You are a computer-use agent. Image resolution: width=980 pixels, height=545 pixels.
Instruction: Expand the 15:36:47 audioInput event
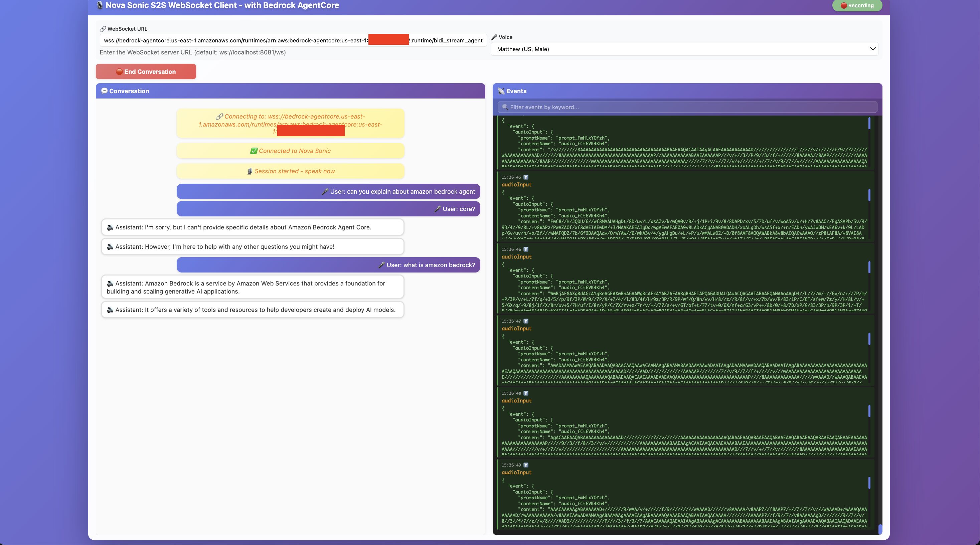[x=516, y=329]
